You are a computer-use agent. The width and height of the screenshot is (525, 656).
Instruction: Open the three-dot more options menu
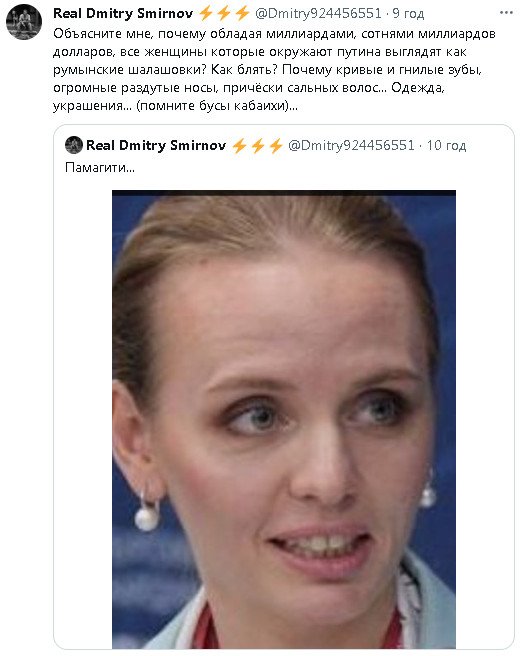506,13
